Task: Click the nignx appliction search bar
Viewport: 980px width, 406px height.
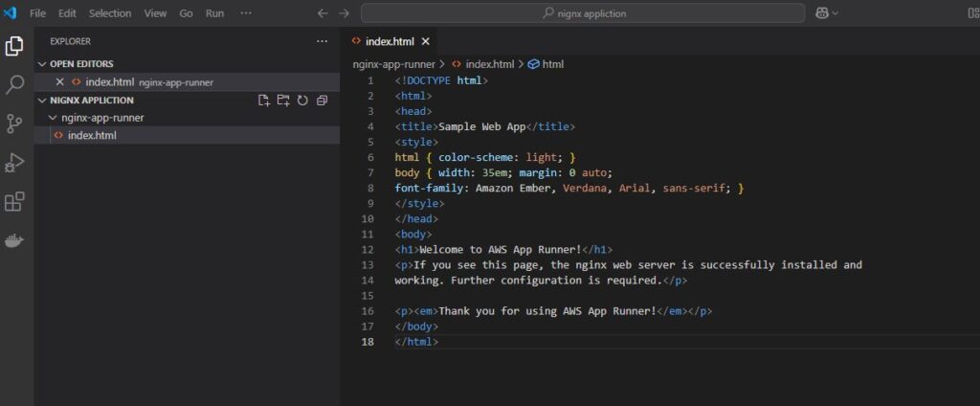Action: click(x=583, y=13)
